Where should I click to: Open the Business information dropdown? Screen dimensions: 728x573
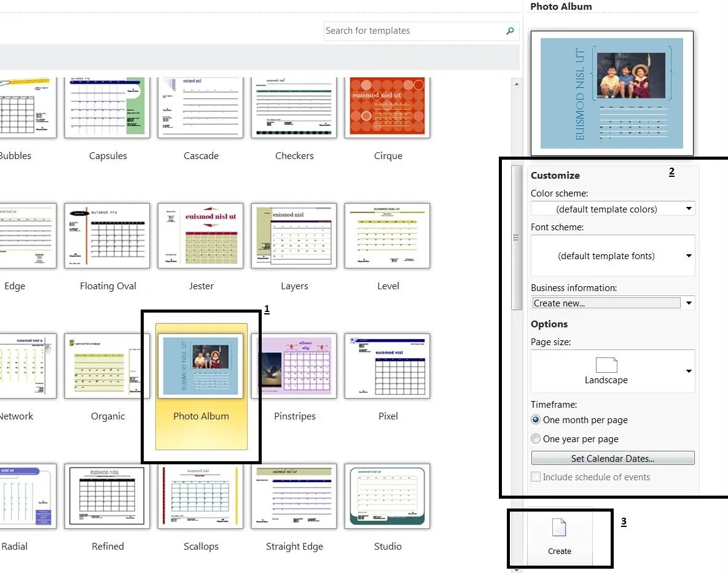(x=613, y=303)
